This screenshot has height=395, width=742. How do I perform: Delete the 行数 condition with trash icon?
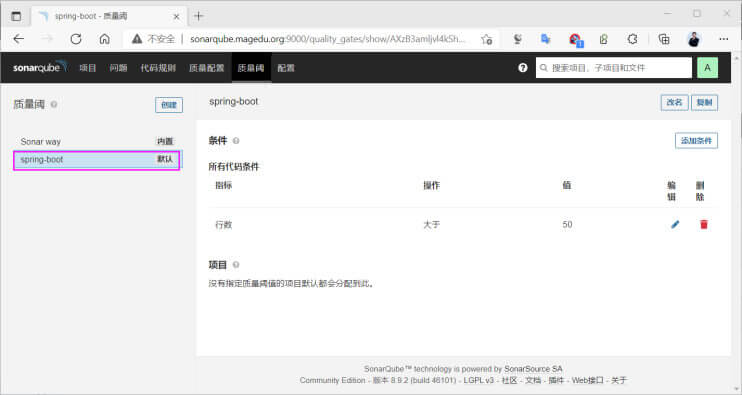coord(704,224)
